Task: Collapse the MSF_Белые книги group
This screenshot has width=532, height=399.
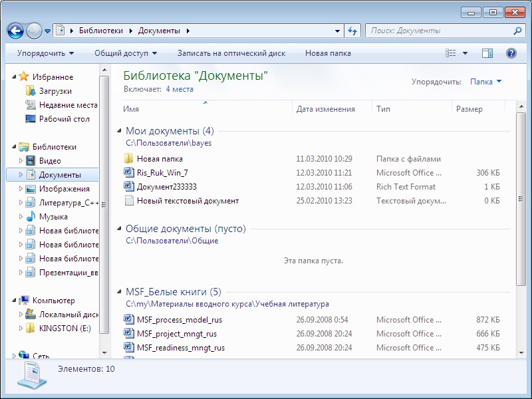Action: point(120,292)
